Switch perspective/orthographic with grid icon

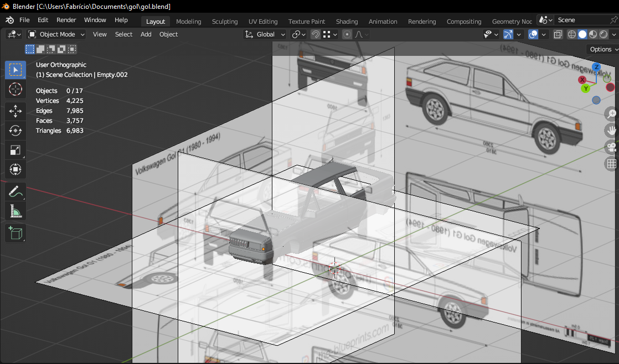pos(611,164)
